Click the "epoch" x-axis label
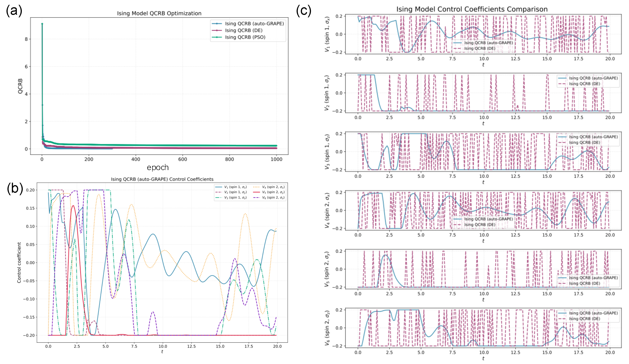Image resolution: width=629 pixels, height=364 pixels. coord(158,167)
